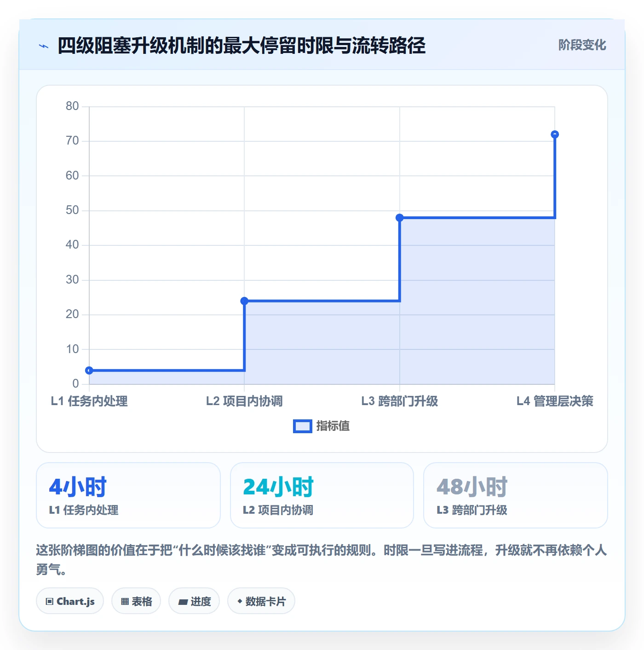
Task: Click the 阶段变化 label in header
Action: 582,45
